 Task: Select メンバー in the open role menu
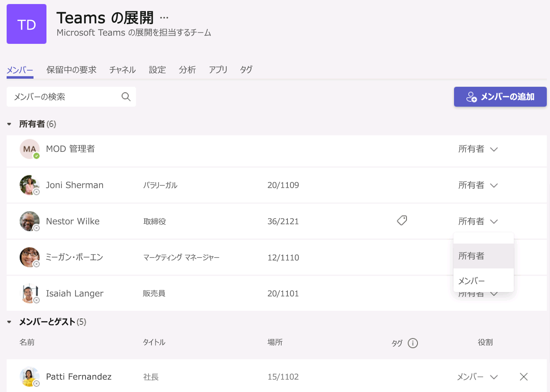point(483,281)
